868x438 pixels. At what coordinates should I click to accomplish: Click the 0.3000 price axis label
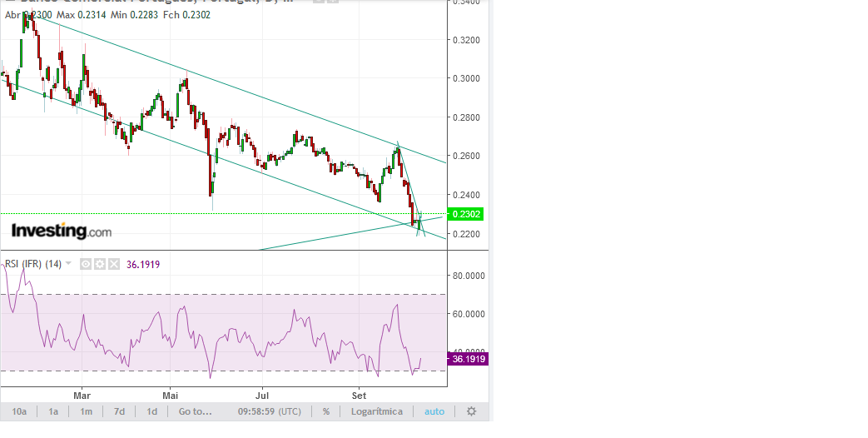click(x=466, y=78)
